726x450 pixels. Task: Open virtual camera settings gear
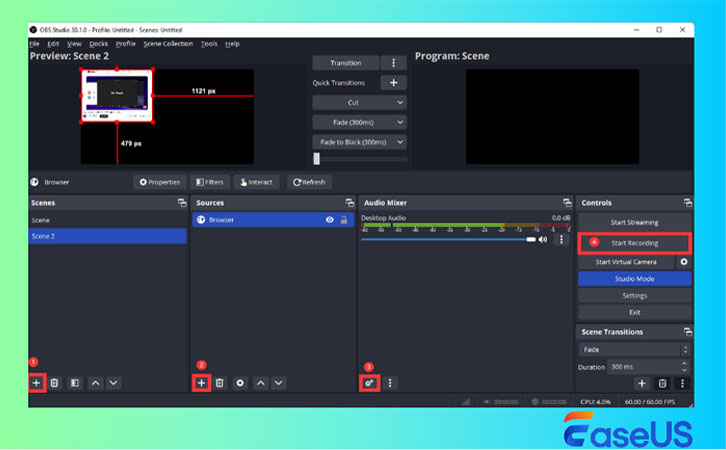click(x=684, y=262)
